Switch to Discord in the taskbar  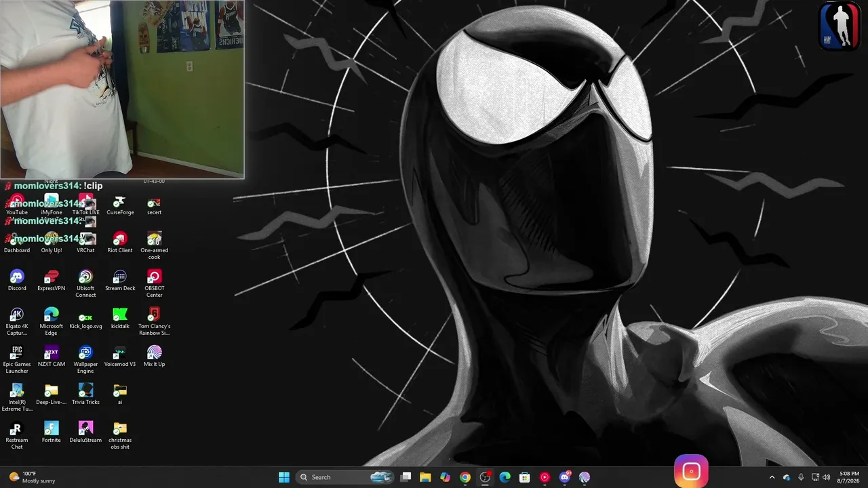click(x=565, y=477)
